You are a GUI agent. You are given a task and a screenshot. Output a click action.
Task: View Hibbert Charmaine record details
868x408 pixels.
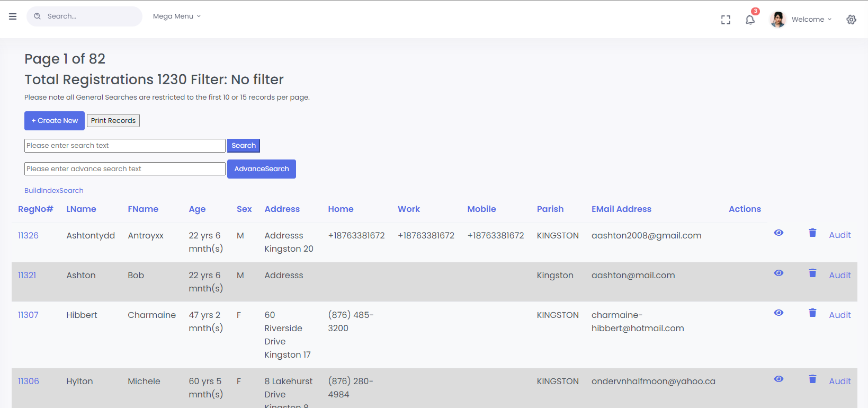(x=778, y=313)
